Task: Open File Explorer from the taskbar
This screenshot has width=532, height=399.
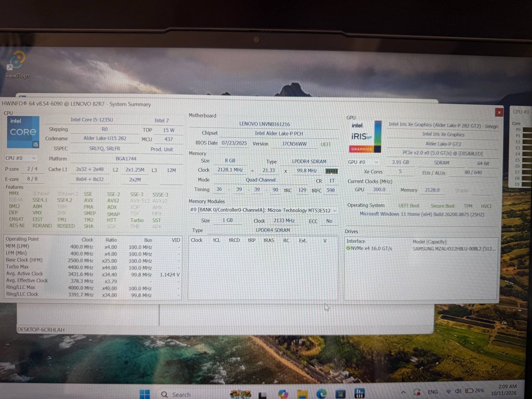Action: 302,394
